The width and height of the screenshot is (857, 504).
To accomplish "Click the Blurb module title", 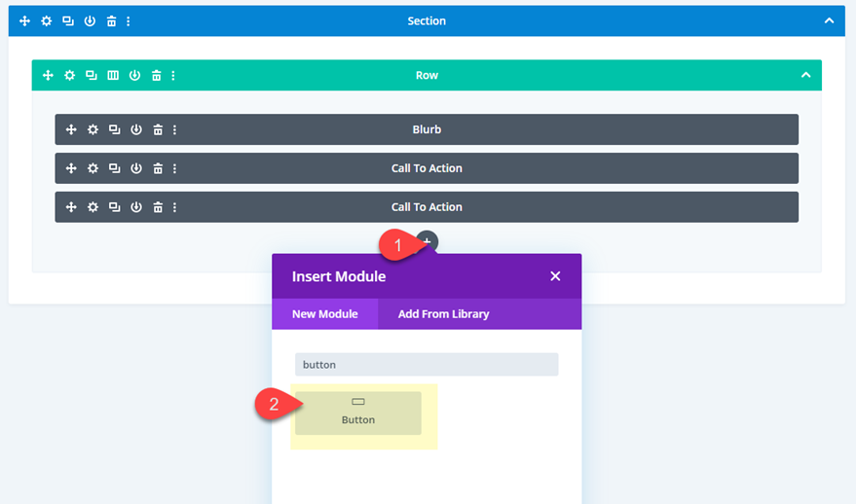I will click(x=427, y=129).
